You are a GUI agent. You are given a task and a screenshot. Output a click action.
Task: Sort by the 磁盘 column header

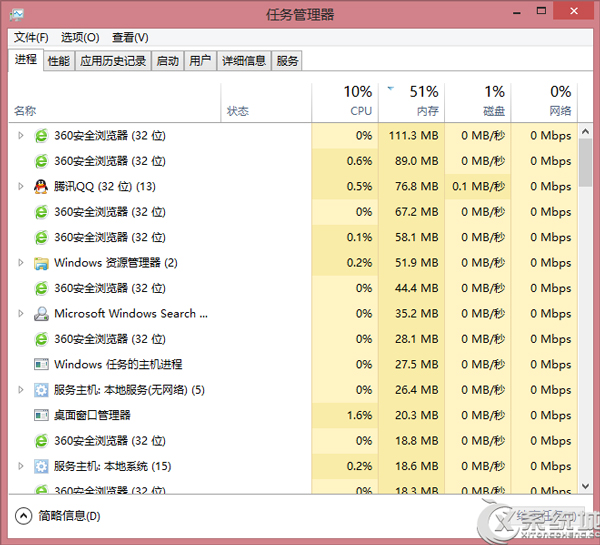(478, 103)
